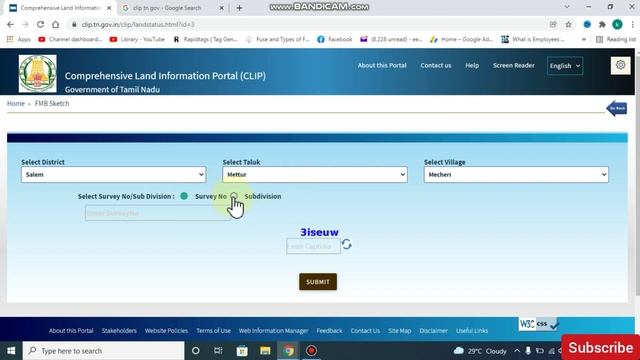Open Apps bookmarks shortcut

click(19, 39)
